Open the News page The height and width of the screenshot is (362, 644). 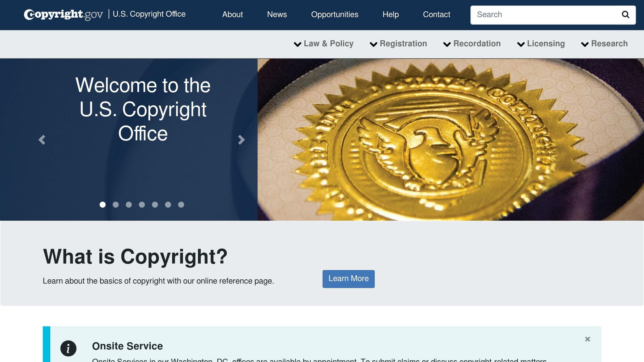(x=277, y=14)
